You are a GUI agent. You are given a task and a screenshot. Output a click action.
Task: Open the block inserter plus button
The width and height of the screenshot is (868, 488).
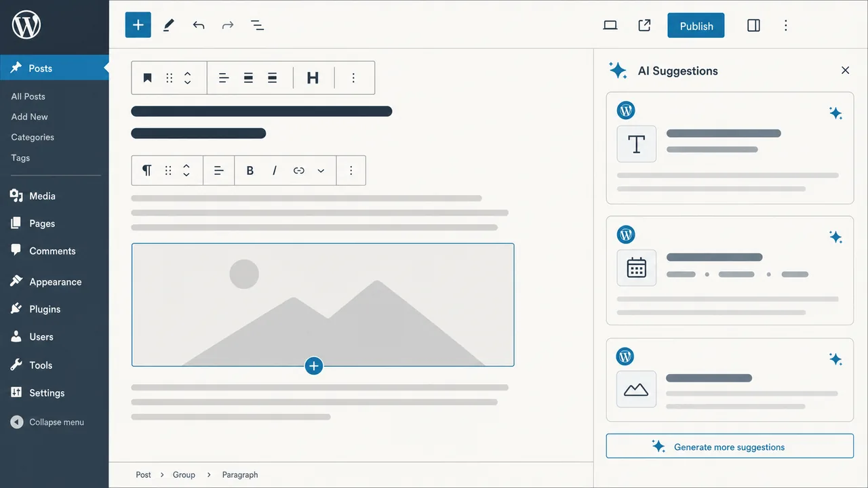[138, 25]
